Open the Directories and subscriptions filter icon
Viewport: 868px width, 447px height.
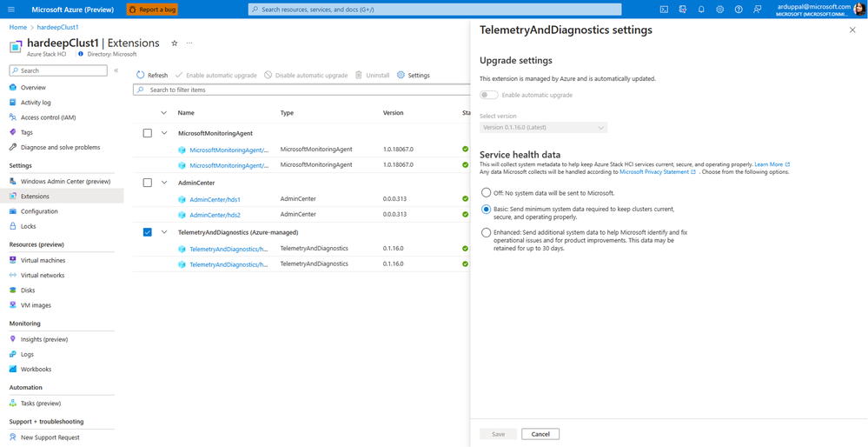coord(683,10)
